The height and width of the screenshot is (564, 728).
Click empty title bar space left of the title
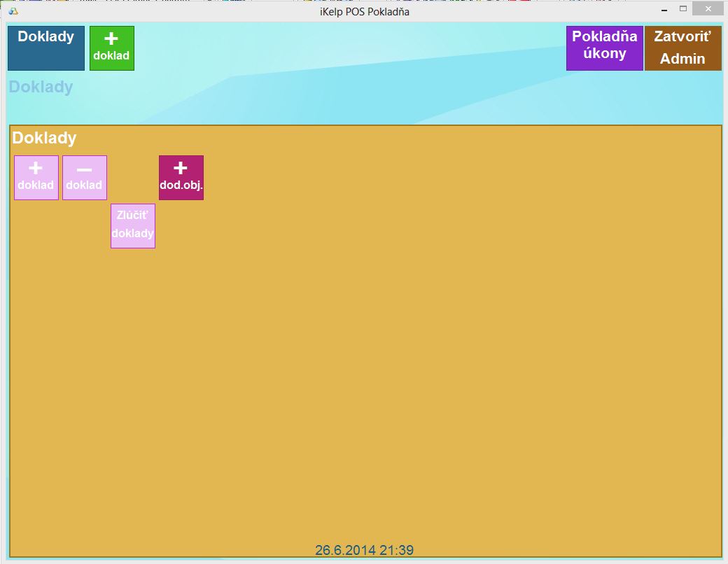point(175,11)
